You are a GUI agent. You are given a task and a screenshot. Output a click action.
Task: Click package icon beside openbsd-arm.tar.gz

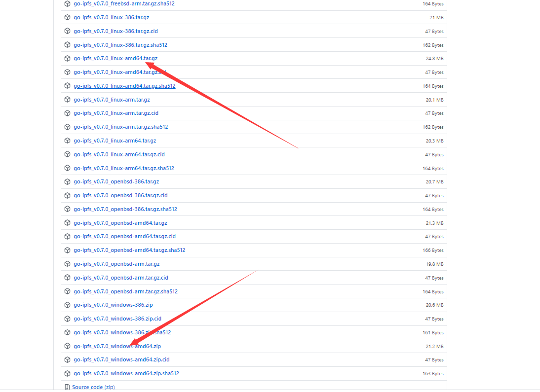(68, 264)
